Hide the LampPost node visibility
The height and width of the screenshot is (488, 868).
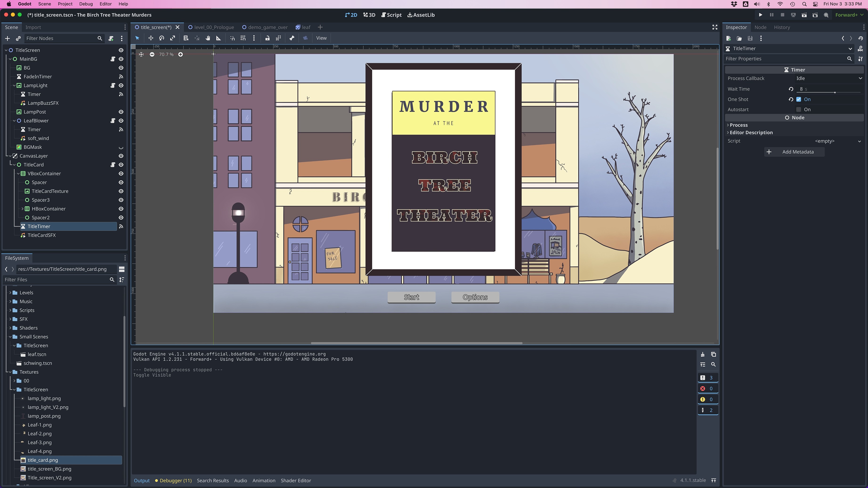pyautogui.click(x=121, y=112)
